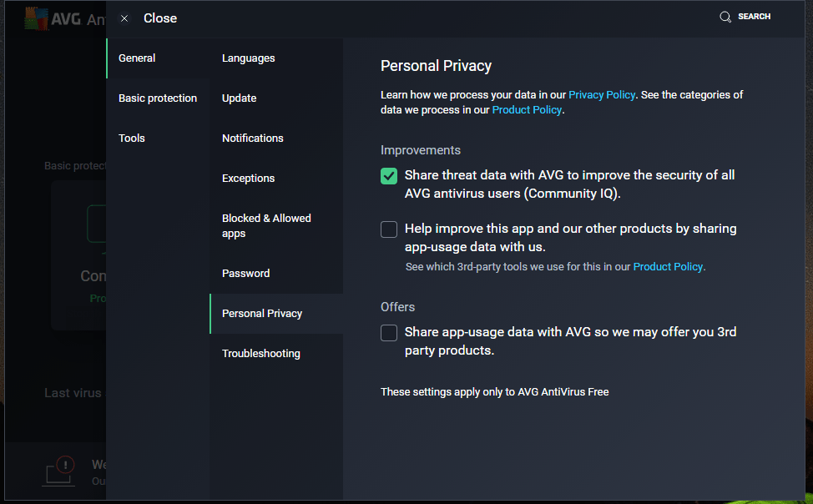Follow the Product Policy link under 3rd-party tools
813x504 pixels.
click(668, 267)
